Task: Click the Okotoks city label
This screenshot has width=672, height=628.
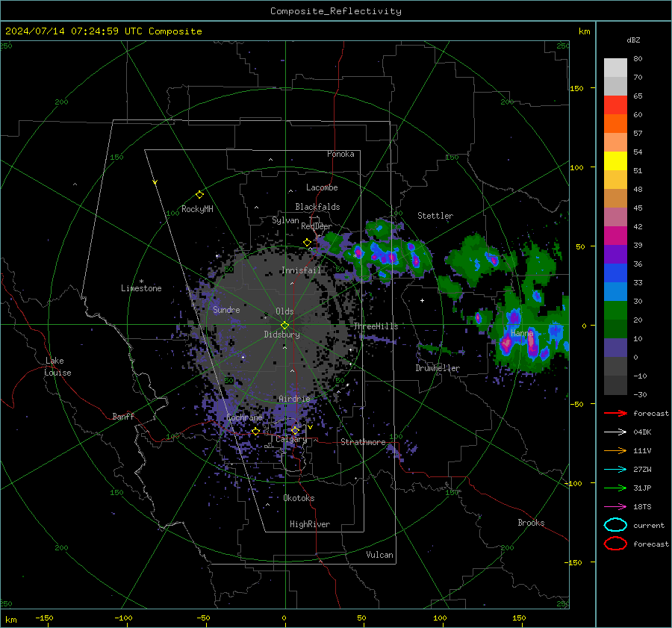Action: coord(299,498)
